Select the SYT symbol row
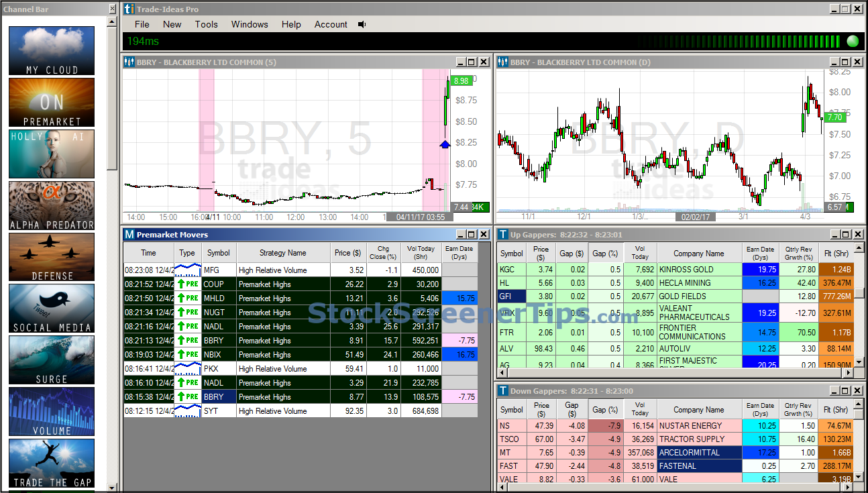Image resolution: width=868 pixels, height=493 pixels. [301, 411]
